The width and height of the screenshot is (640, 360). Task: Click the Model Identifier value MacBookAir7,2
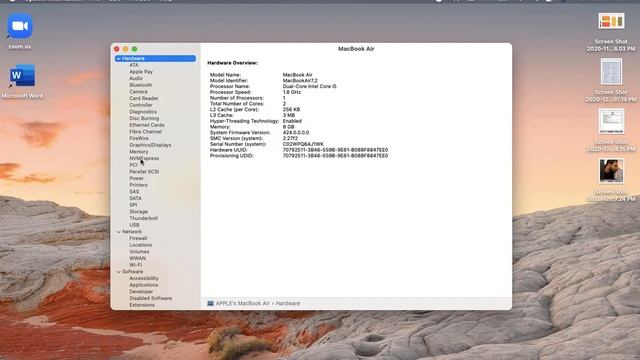(300, 81)
